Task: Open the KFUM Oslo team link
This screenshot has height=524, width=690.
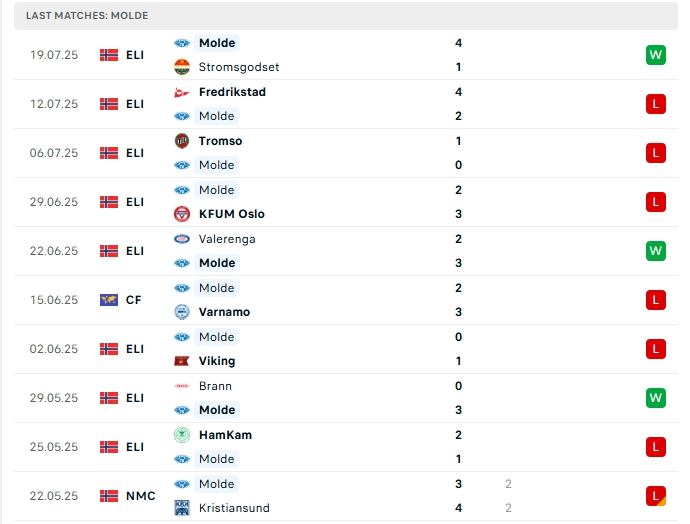Action: tap(232, 214)
